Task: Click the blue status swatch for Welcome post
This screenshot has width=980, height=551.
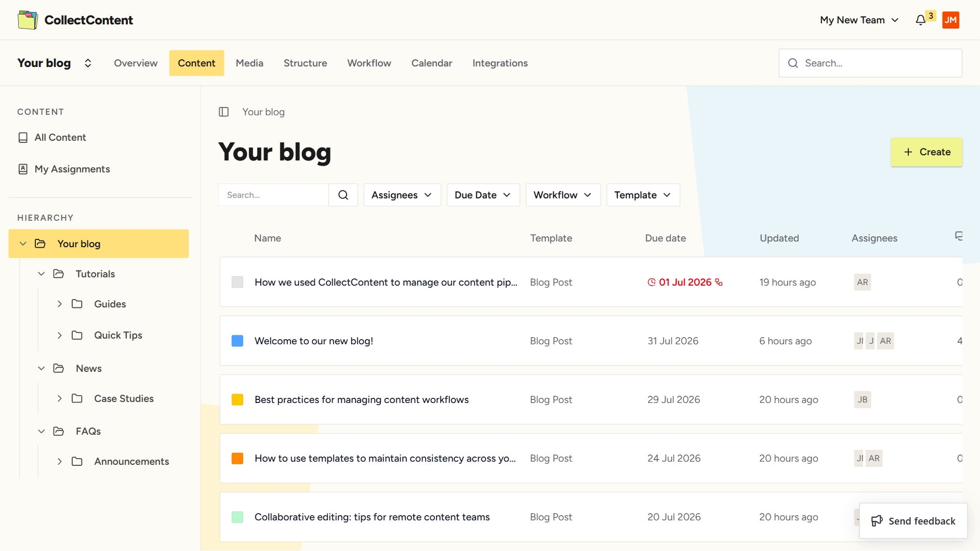Action: tap(237, 341)
